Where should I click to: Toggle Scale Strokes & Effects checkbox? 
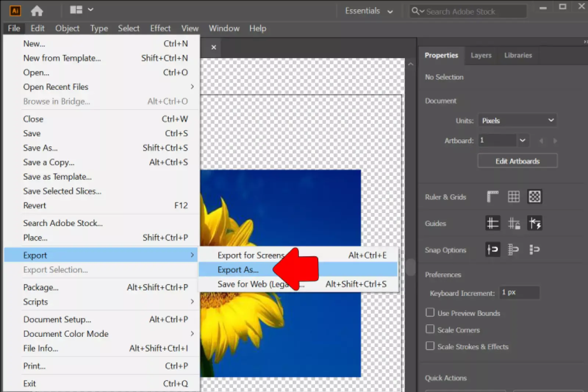pos(430,346)
